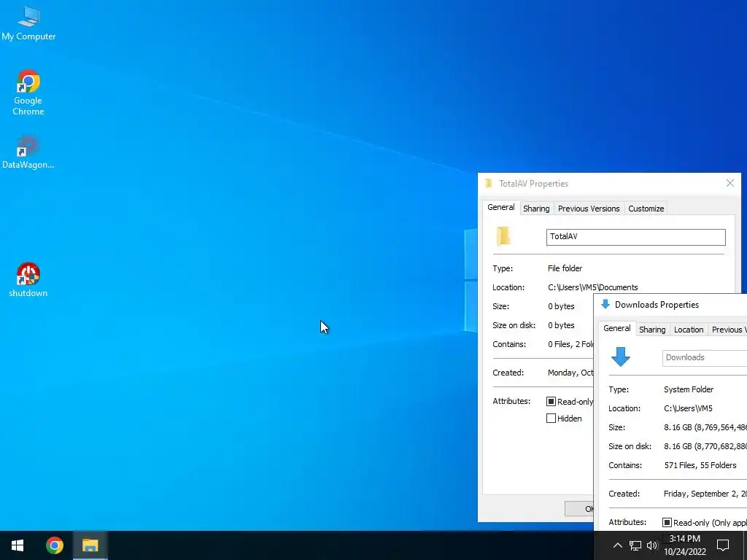The height and width of the screenshot is (560, 747).
Task: Open Location tab in Downloads Properties
Action: click(x=689, y=330)
